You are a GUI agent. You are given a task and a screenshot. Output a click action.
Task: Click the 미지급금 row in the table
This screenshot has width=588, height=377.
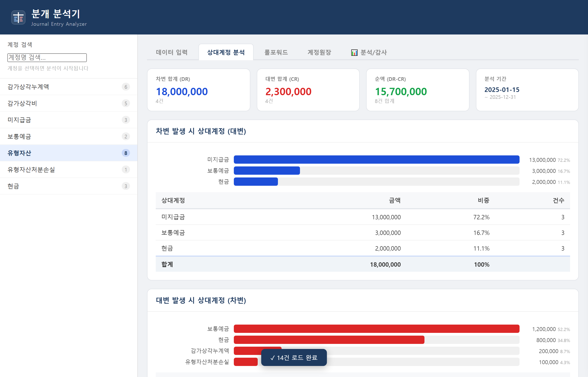pyautogui.click(x=363, y=217)
